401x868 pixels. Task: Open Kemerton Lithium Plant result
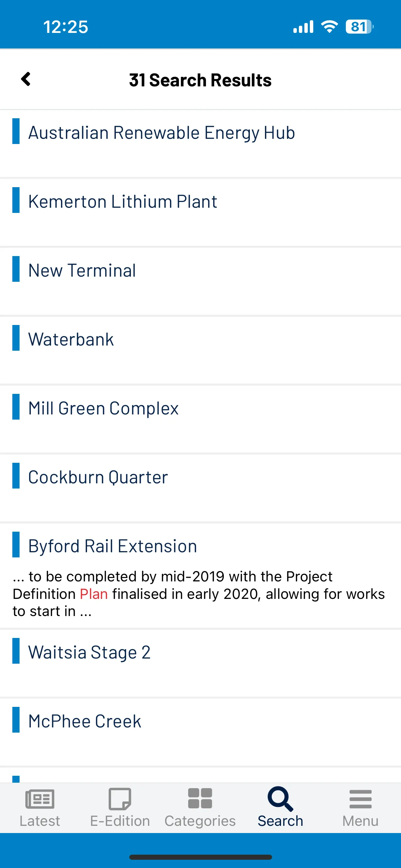click(200, 213)
